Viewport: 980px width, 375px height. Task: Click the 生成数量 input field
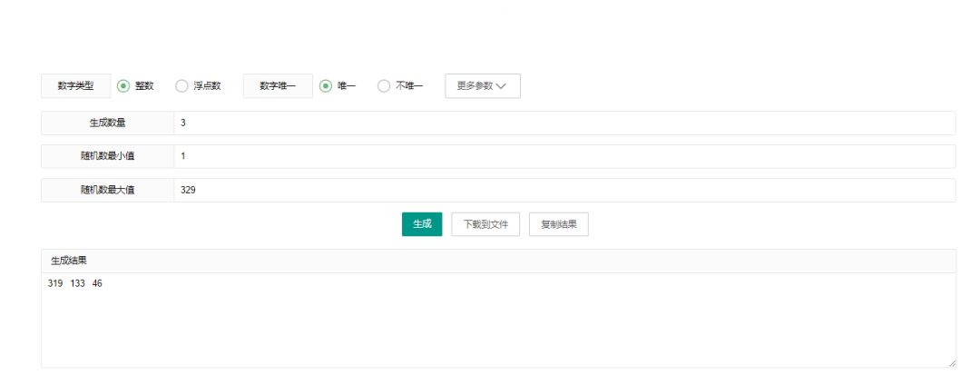point(564,123)
